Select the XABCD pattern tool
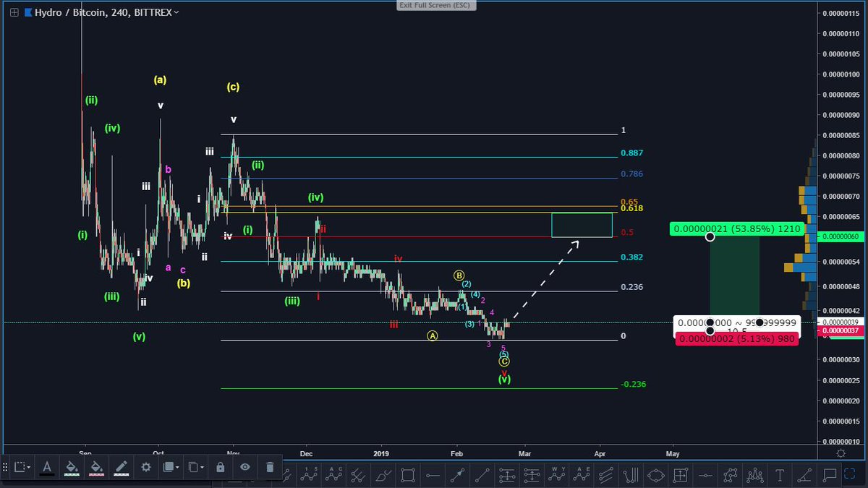Viewport: 868px width, 488px height. coord(729,475)
